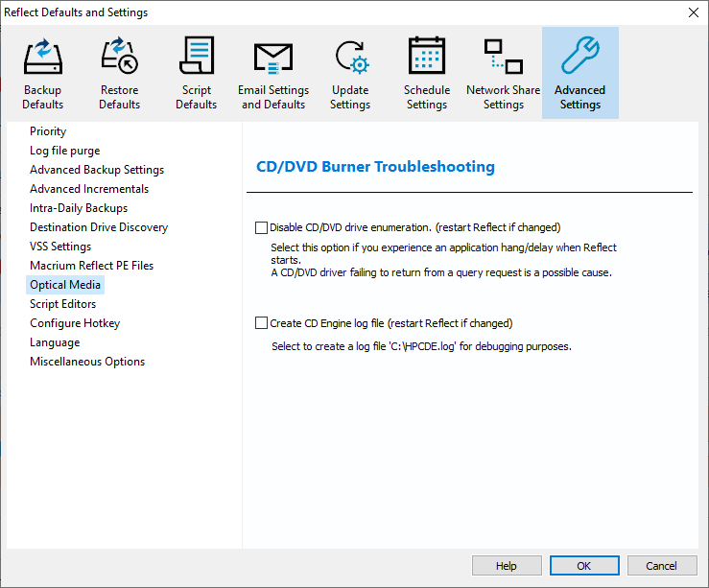The height and width of the screenshot is (588, 709).
Task: Select the Restore Defaults icon
Action: click(x=119, y=58)
